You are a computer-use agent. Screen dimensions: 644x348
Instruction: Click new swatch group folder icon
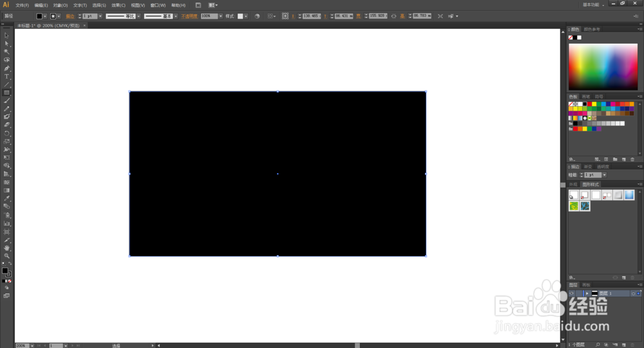(x=615, y=160)
